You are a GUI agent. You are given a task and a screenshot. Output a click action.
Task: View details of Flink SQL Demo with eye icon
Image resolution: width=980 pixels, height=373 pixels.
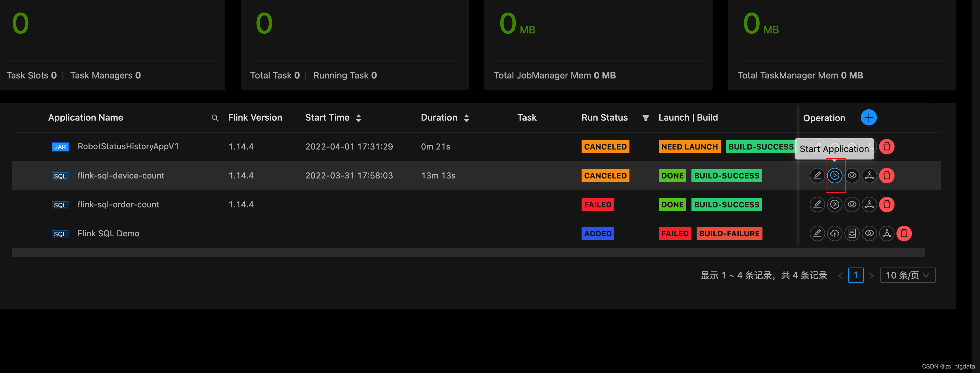(869, 233)
